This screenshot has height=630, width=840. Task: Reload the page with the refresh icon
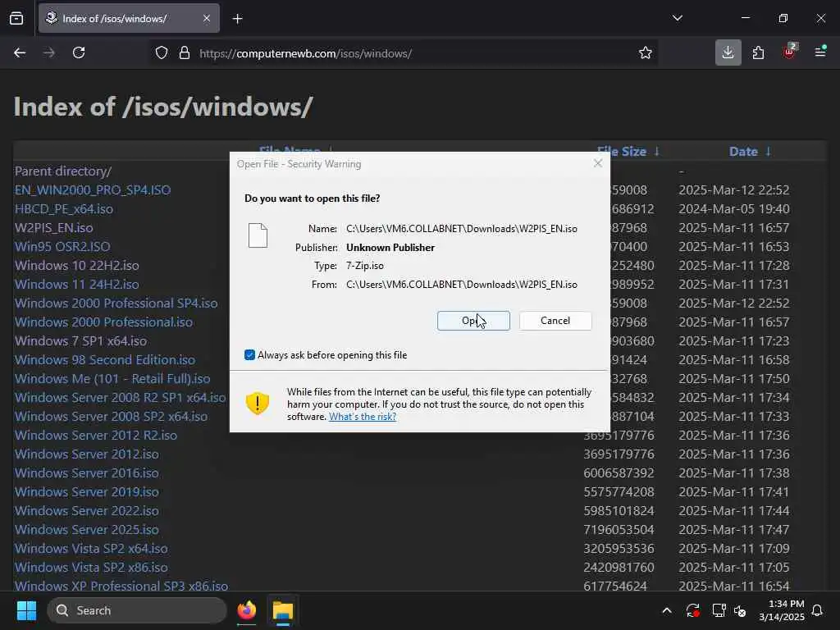coord(79,53)
